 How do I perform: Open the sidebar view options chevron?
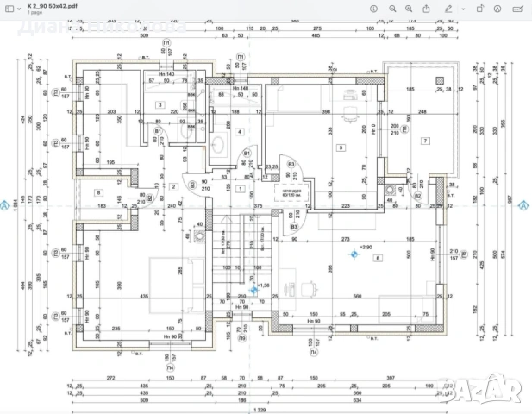(19, 9)
